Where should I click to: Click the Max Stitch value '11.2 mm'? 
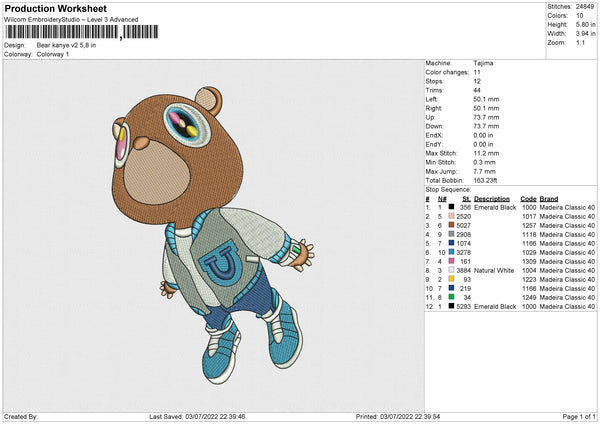coord(486,153)
